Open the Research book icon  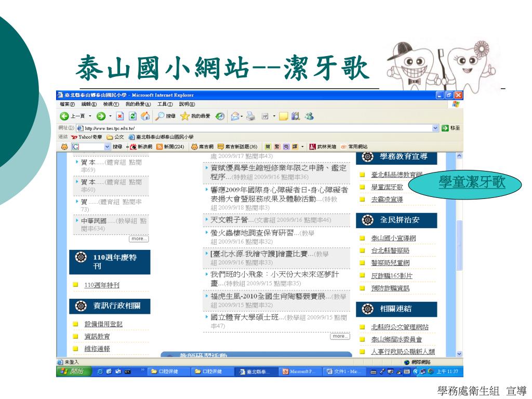click(296, 116)
